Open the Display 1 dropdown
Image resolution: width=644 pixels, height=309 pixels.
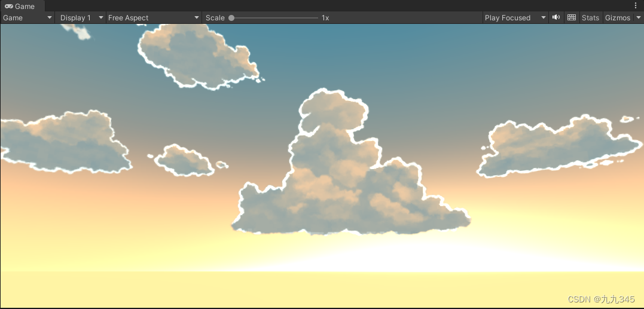tap(81, 18)
